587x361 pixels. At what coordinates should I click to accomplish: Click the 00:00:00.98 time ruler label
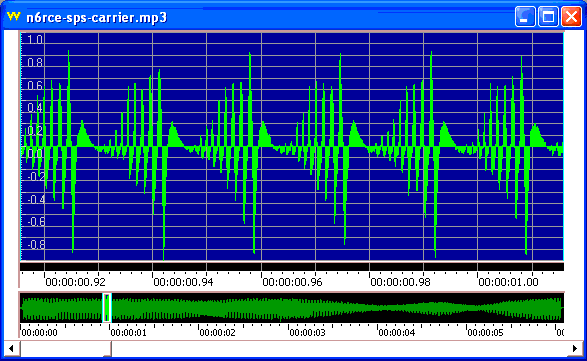400,282
